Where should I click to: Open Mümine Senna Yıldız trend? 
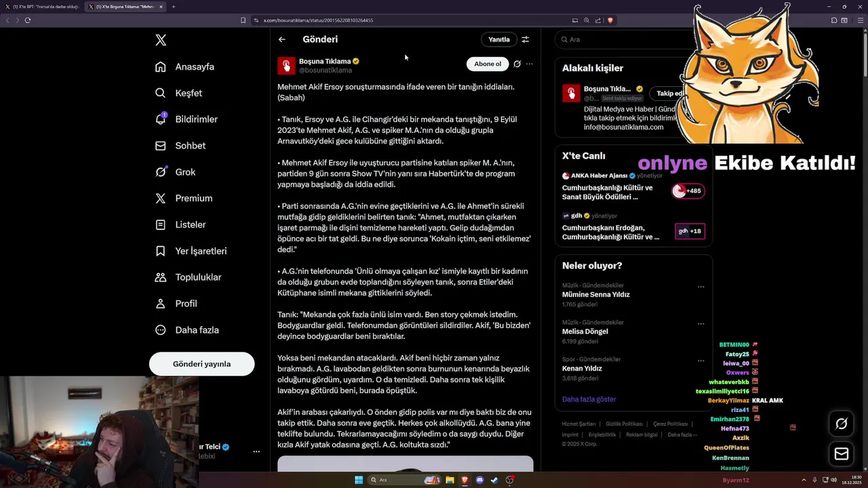596,295
